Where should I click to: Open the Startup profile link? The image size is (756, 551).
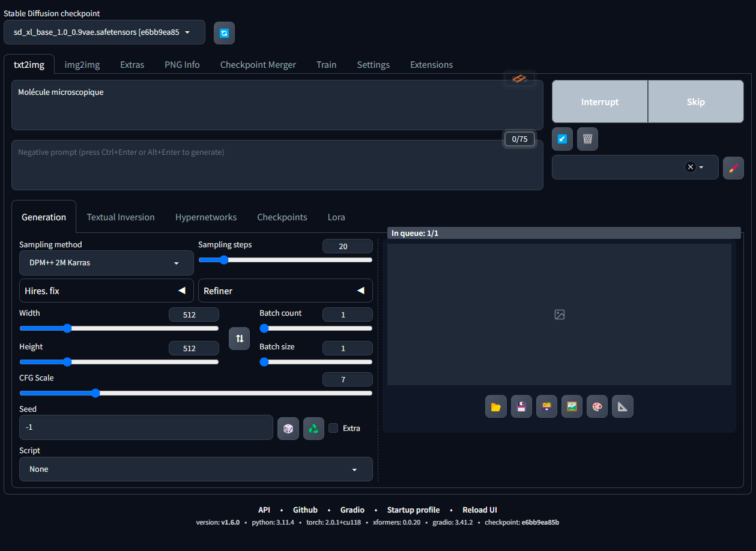tap(413, 510)
